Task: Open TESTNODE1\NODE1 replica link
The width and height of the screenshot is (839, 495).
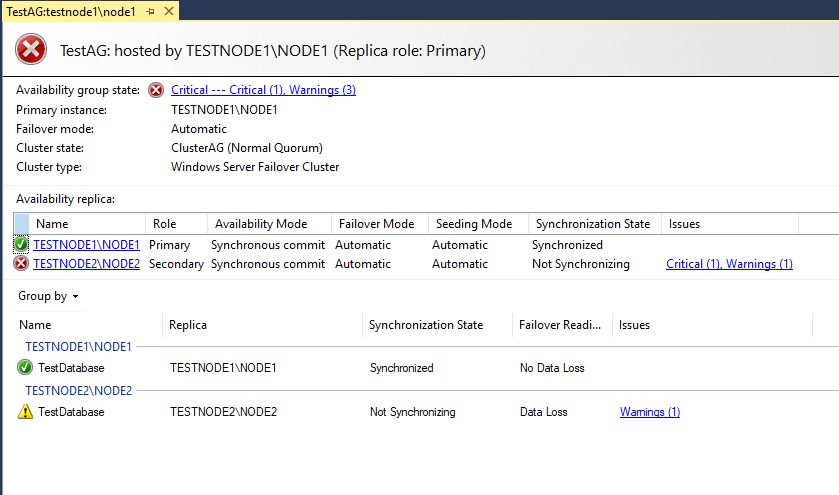Action: click(86, 245)
